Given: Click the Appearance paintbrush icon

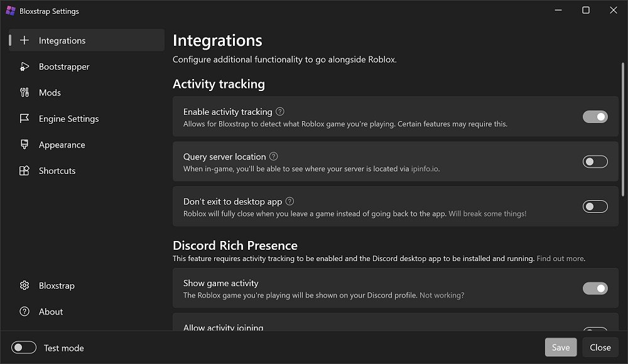Looking at the screenshot, I should pyautogui.click(x=24, y=145).
